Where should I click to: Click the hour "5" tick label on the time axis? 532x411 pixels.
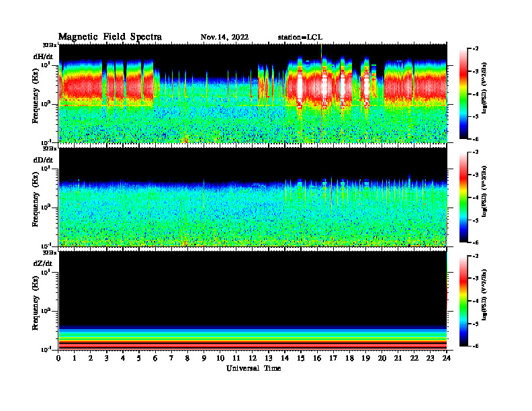(139, 358)
